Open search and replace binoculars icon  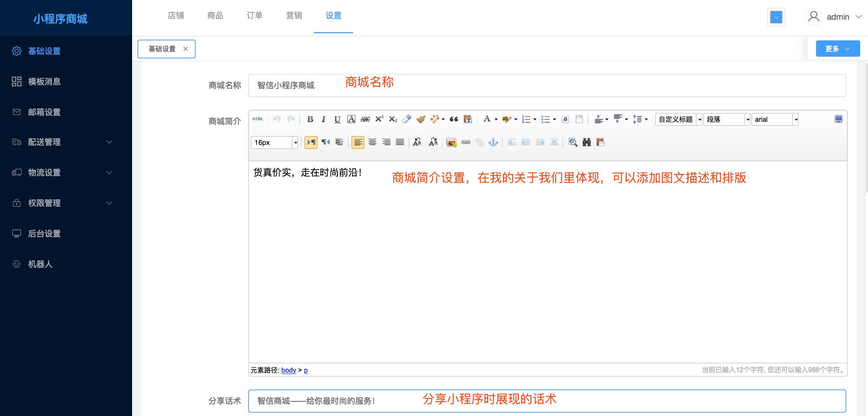pyautogui.click(x=586, y=142)
